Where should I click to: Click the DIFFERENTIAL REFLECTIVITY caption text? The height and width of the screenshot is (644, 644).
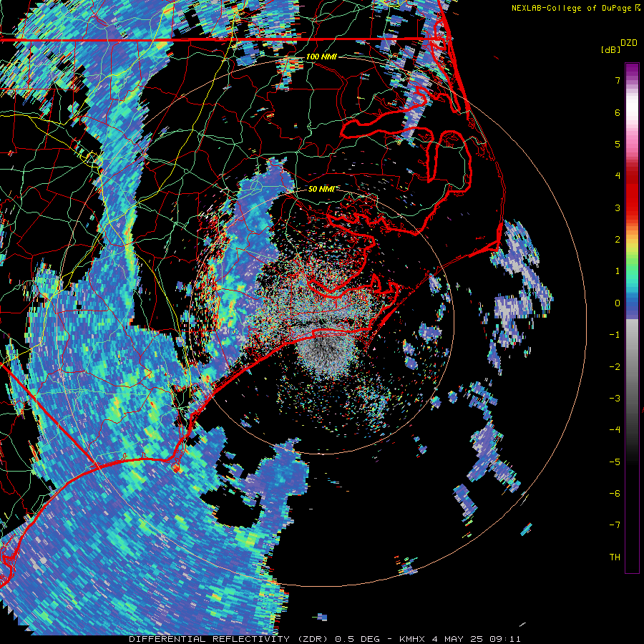click(x=210, y=639)
